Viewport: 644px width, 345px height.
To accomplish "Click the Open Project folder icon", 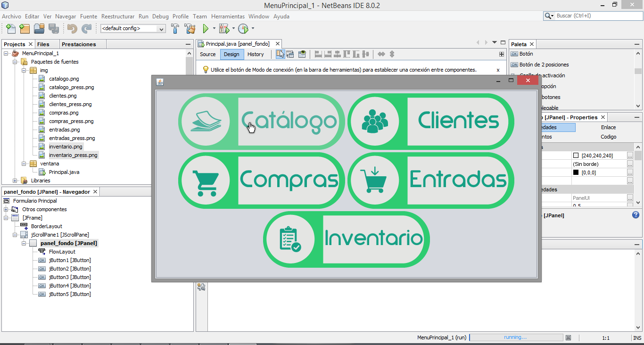I will (39, 28).
